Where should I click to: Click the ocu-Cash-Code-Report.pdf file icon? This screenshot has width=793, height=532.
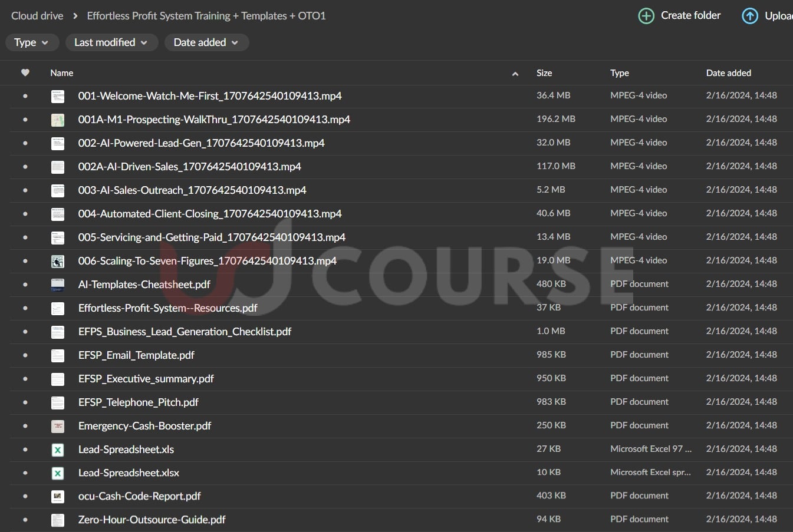click(58, 497)
